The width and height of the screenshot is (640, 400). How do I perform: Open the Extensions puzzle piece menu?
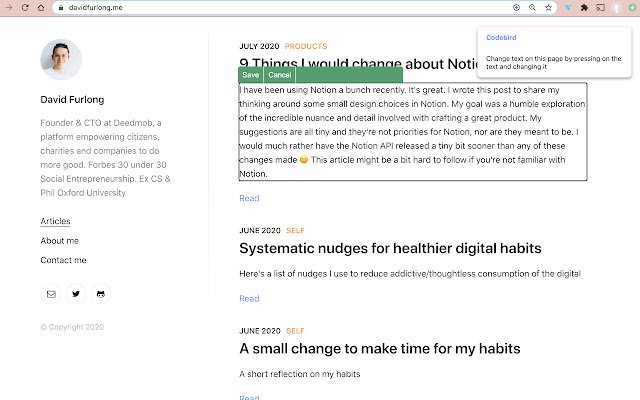[x=584, y=7]
